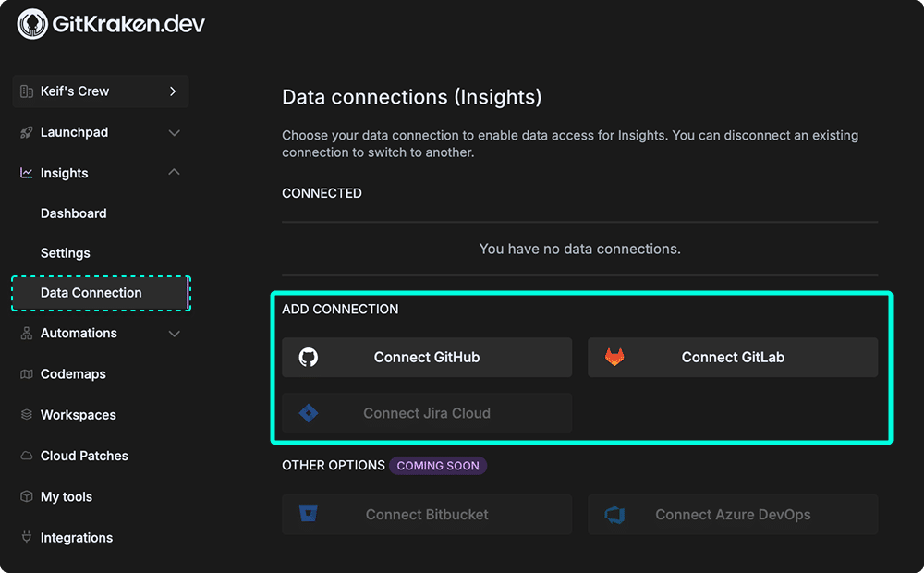Screen dimensions: 924x573
Task: Click the Integrations plug icon
Action: point(25,537)
